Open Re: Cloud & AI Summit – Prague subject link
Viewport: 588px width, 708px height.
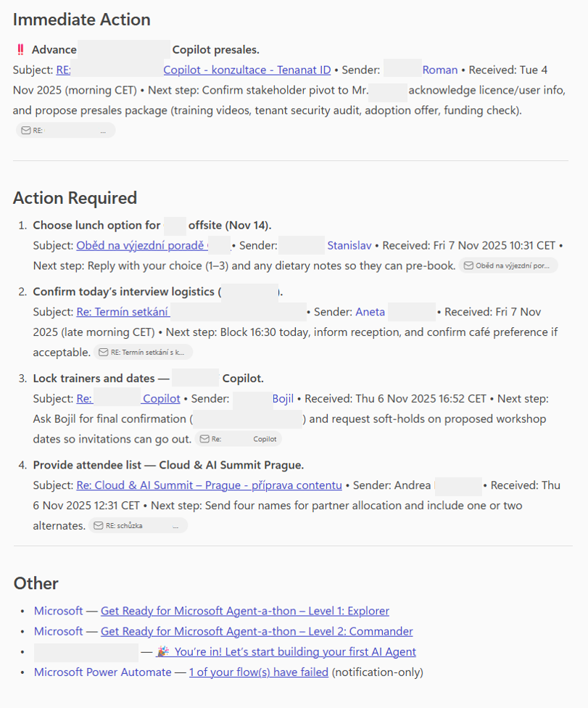click(209, 485)
